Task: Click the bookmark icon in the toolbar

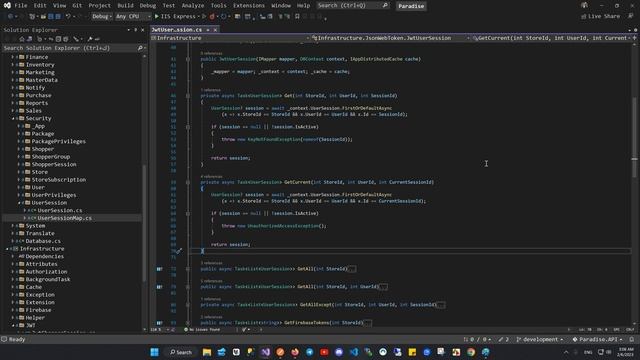Action: pyautogui.click(x=297, y=16)
